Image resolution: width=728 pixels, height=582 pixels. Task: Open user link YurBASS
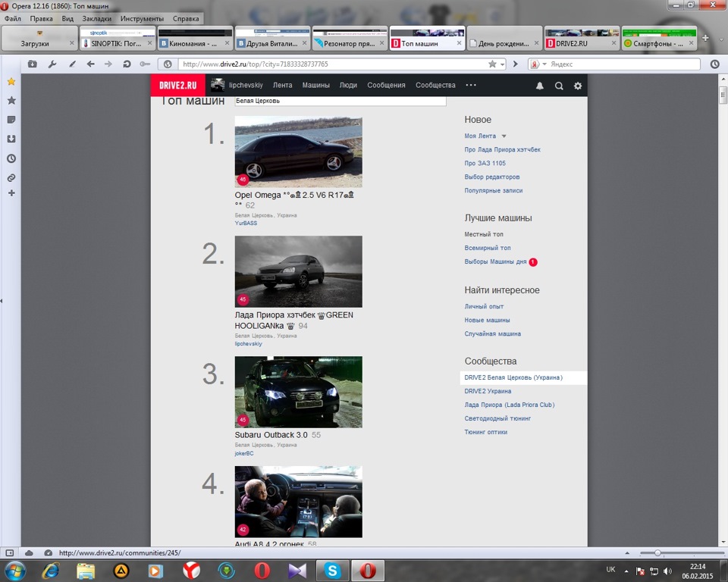pyautogui.click(x=246, y=224)
